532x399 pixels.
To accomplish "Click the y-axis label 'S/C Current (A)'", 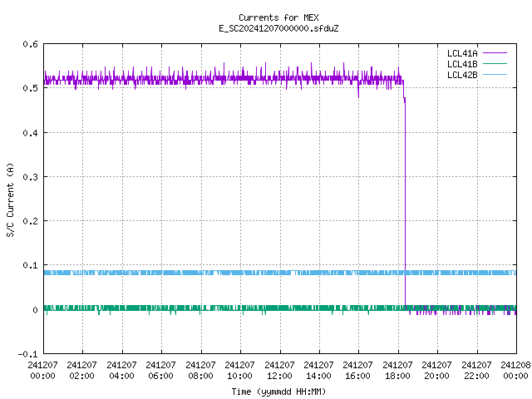I will [10, 200].
